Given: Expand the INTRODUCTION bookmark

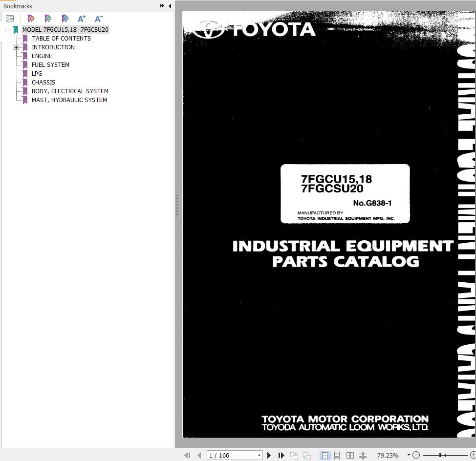Looking at the screenshot, I should (17, 48).
